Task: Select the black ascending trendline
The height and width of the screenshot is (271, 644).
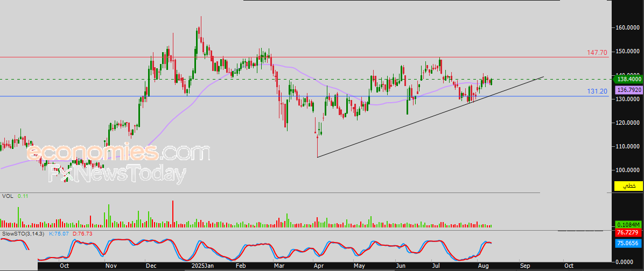Action: [430, 117]
